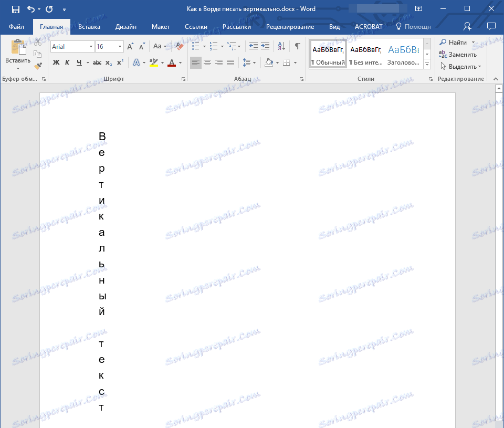Open the Файл tab
Viewport: 504px width, 428px height.
16,27
